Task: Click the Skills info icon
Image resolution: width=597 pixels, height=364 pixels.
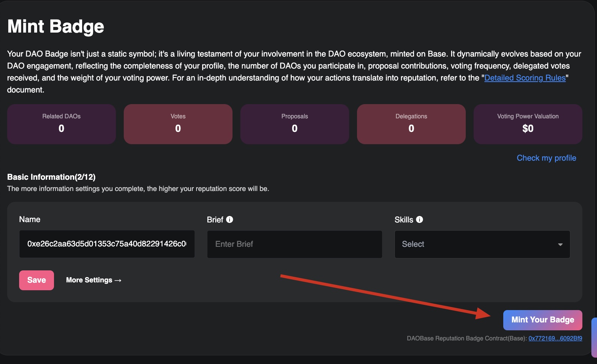Action: point(420,219)
